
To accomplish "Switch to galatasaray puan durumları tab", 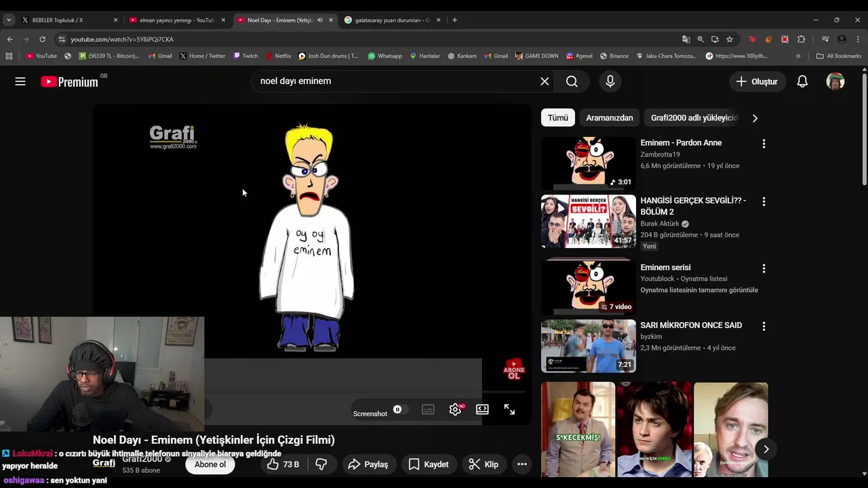I will pos(392,20).
